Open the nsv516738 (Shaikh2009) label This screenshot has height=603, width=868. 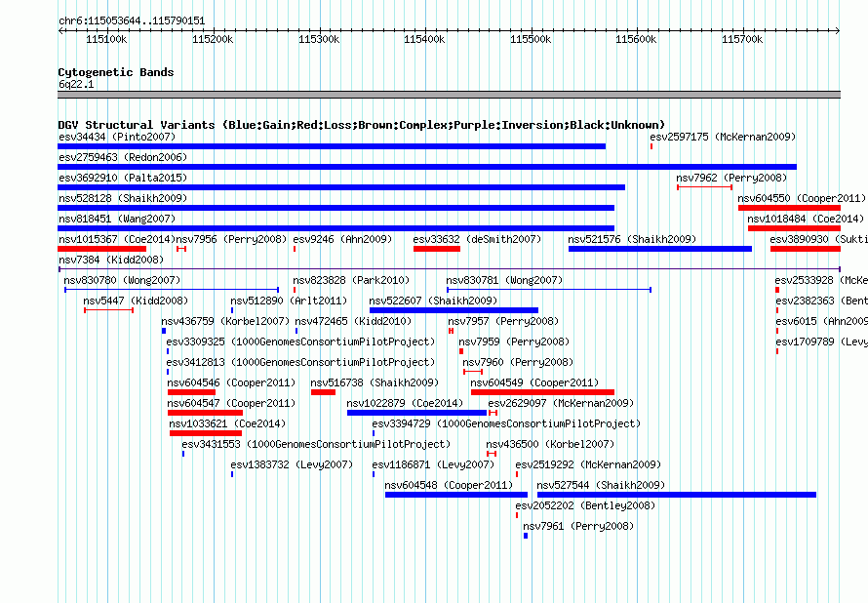coord(375,382)
